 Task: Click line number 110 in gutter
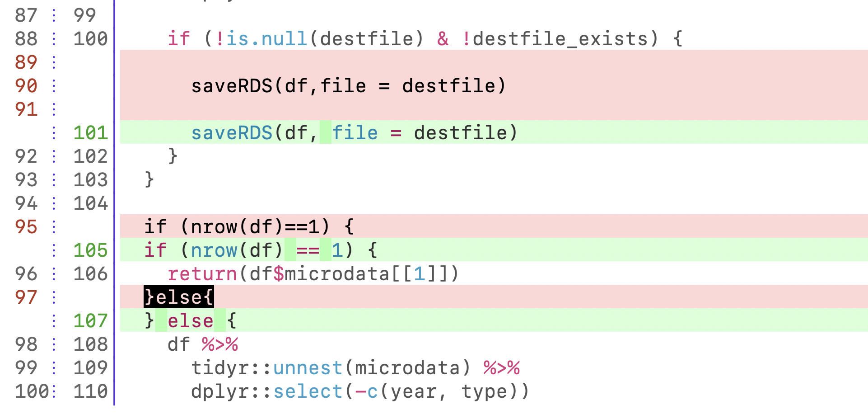pyautogui.click(x=90, y=391)
